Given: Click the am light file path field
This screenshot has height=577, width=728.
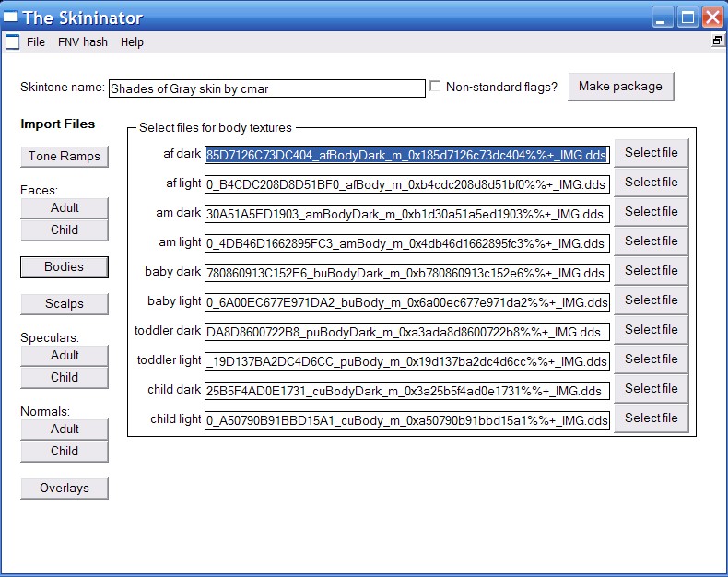Looking at the screenshot, I should tap(407, 243).
